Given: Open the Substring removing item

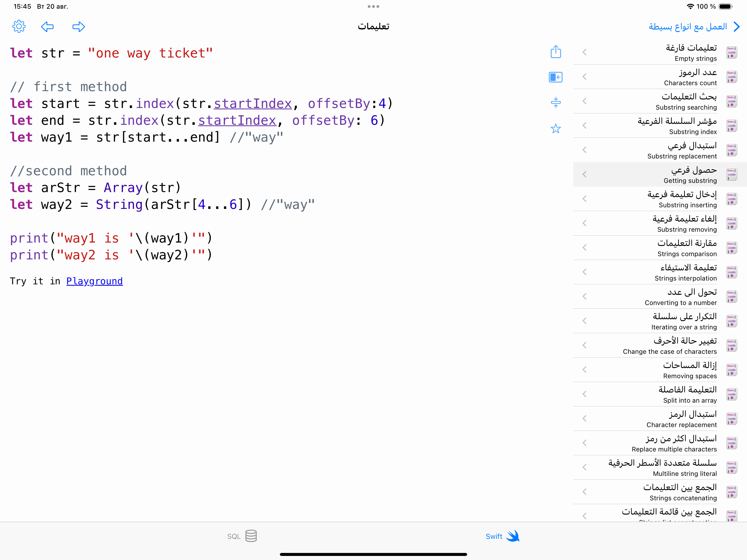Looking at the screenshot, I should (660, 223).
